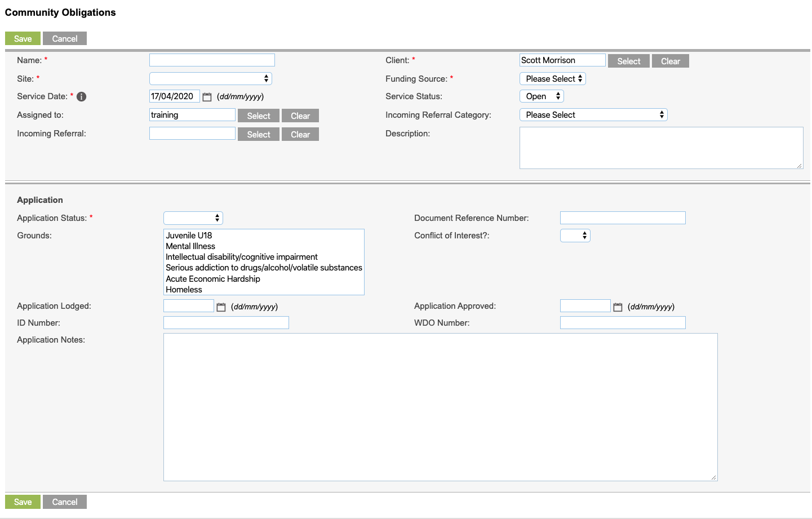Click Select next to the Client field

(x=628, y=60)
